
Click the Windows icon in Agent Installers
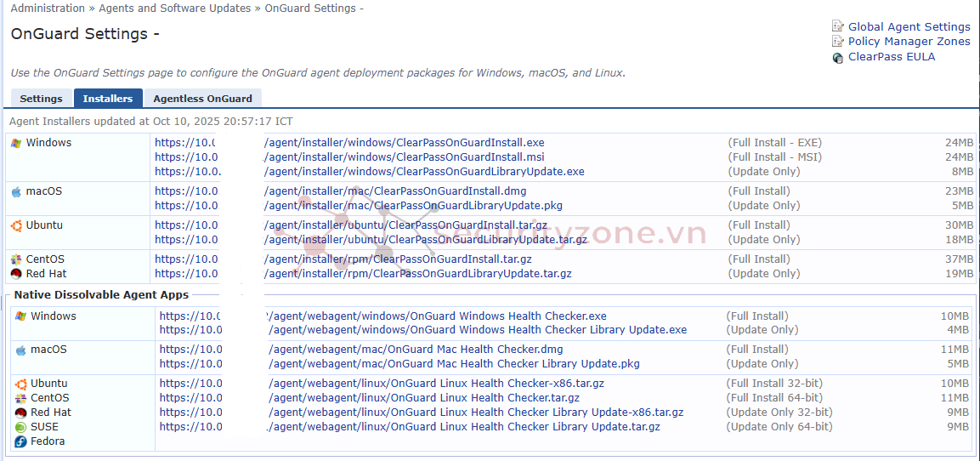pyautogui.click(x=16, y=143)
